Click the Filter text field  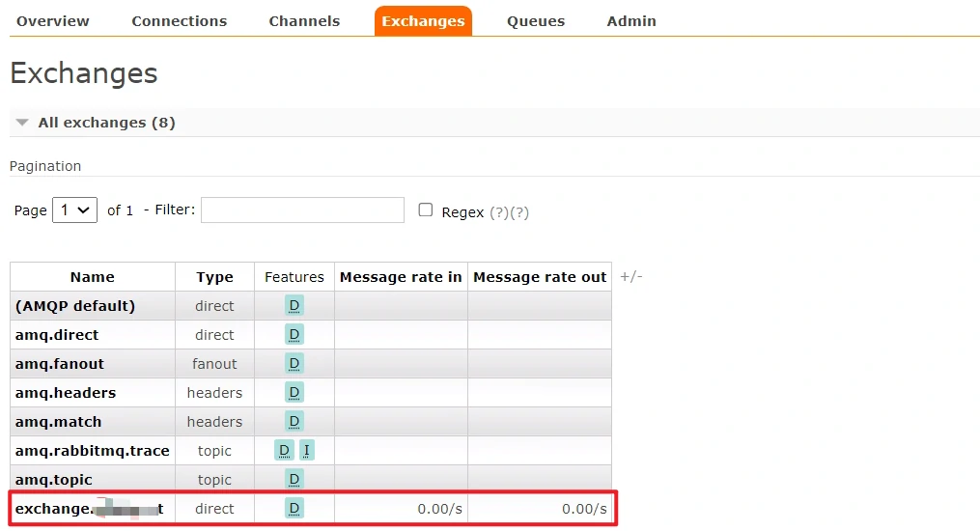coord(302,210)
